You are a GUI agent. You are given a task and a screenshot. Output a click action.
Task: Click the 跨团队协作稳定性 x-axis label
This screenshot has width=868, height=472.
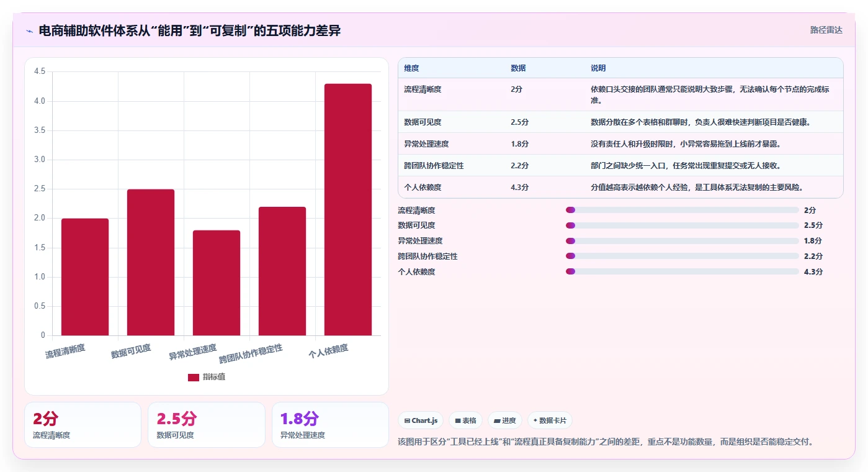(251, 354)
